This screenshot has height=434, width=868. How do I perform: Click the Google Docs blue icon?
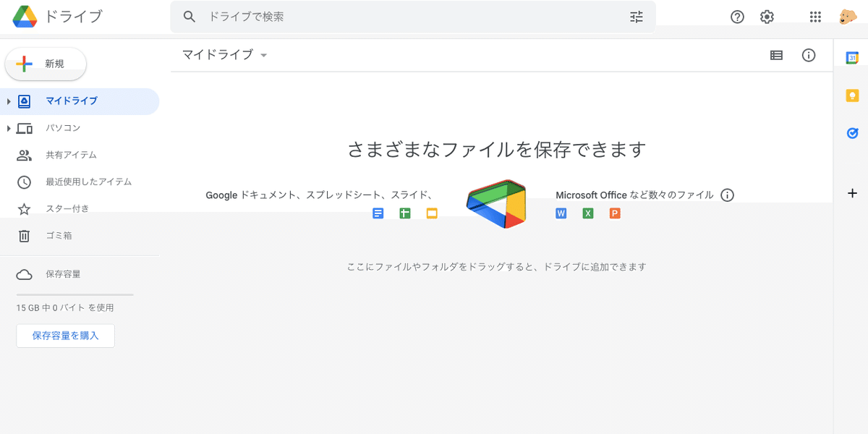pyautogui.click(x=378, y=213)
